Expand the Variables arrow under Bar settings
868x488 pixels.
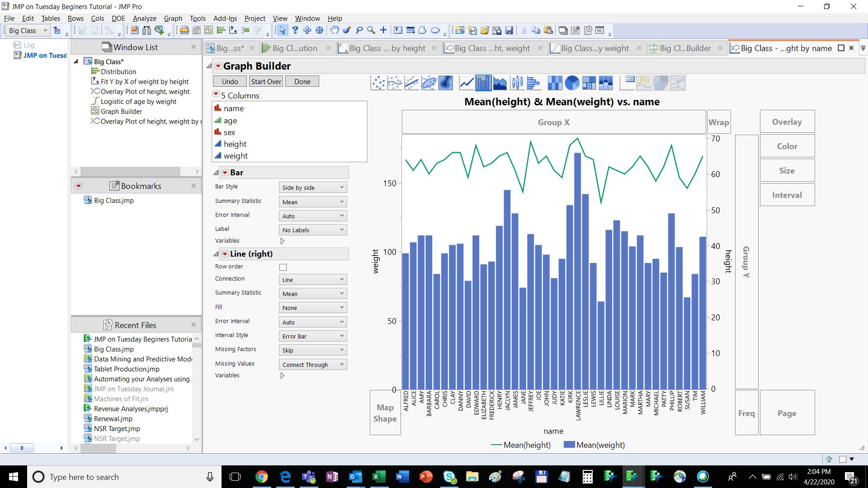pyautogui.click(x=283, y=241)
